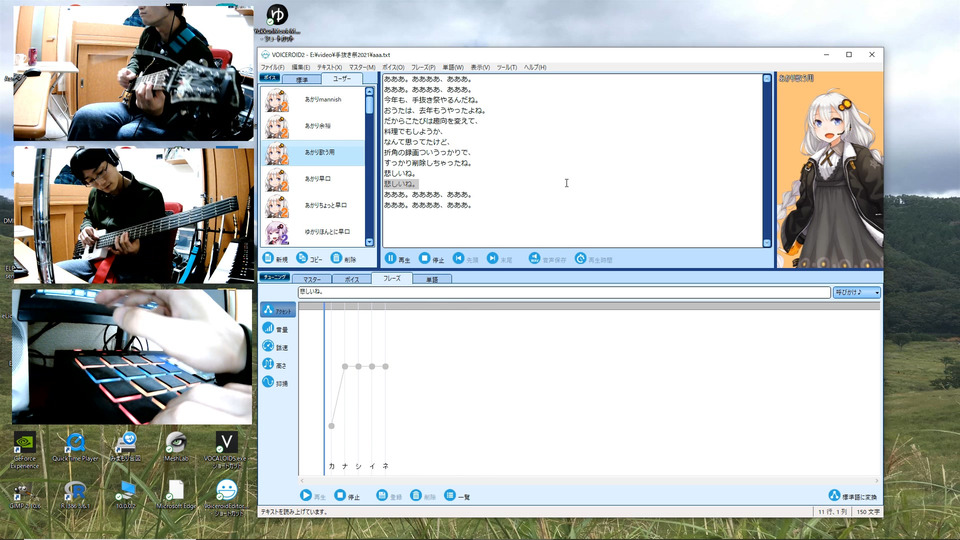Select the second あかり voice preset
The height and width of the screenshot is (540, 960).
(313, 126)
